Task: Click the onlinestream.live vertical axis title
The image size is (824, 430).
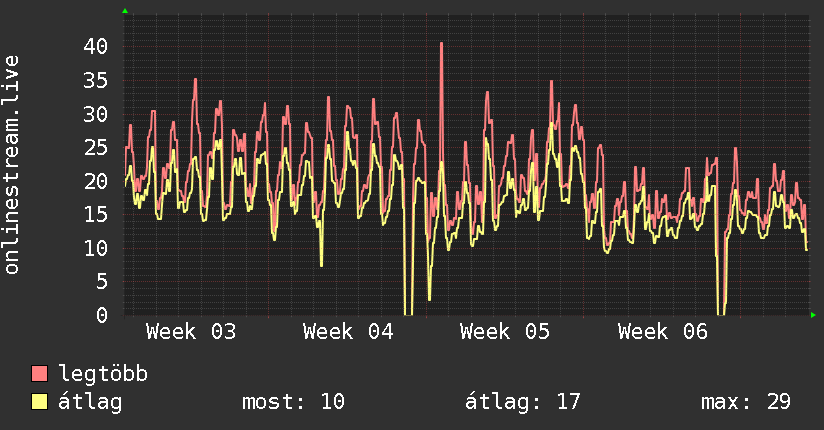Action: [x=12, y=165]
